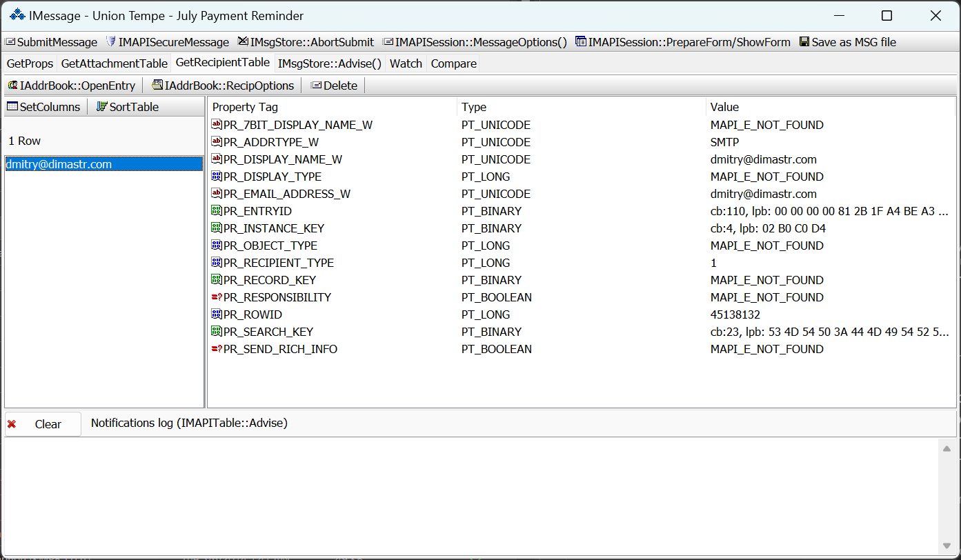Click PT_BOOLEAN type of PR_SEND_RICH_INFO

(497, 349)
